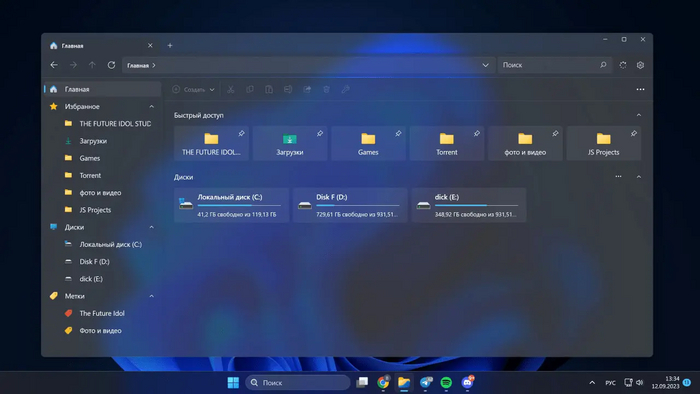700x394 pixels.
Task: Go up one directory level
Action: coord(92,65)
